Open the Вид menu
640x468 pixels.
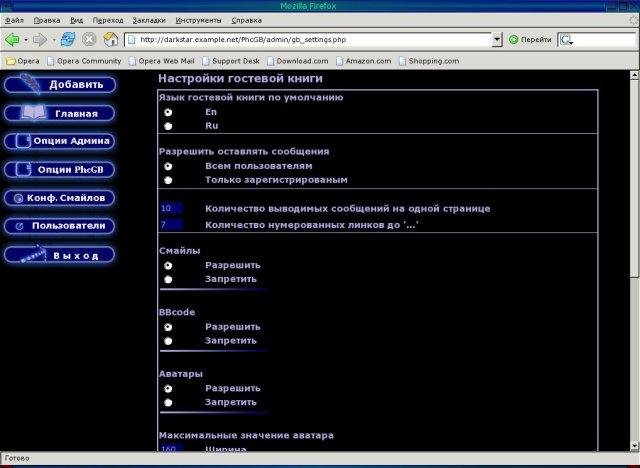coord(76,20)
